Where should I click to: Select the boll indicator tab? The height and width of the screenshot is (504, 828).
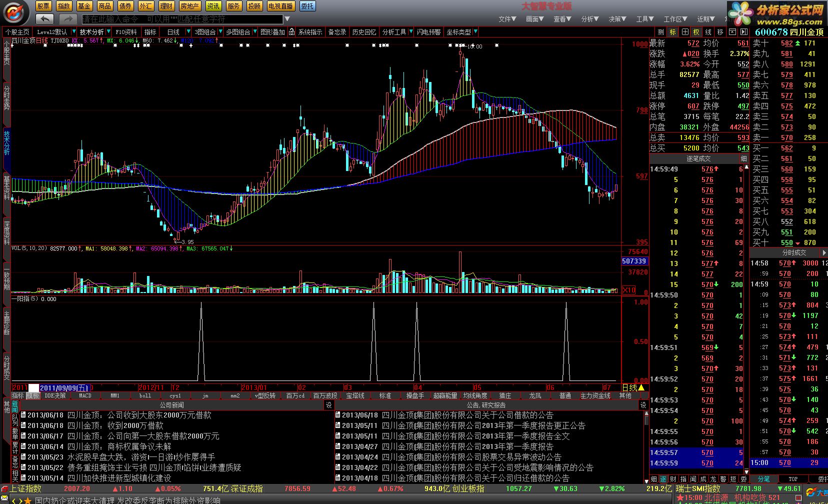[145, 395]
